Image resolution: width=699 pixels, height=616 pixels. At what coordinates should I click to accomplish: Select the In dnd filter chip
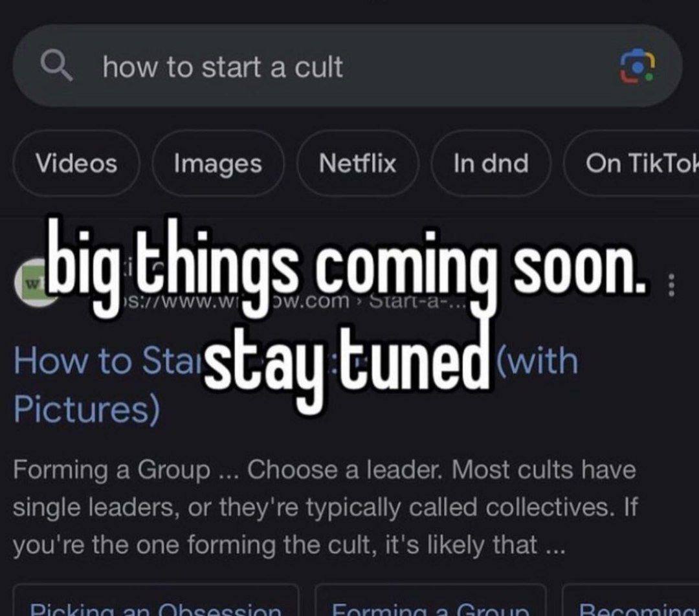491,162
